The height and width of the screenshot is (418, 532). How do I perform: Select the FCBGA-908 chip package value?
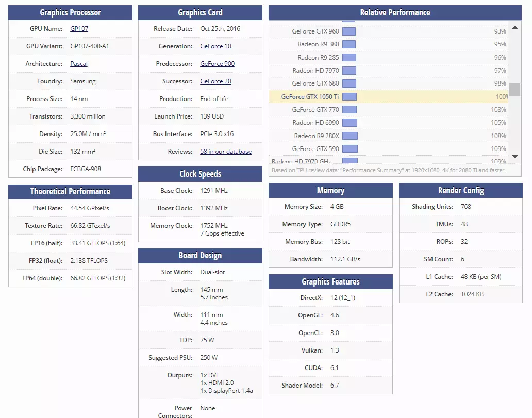click(x=86, y=169)
